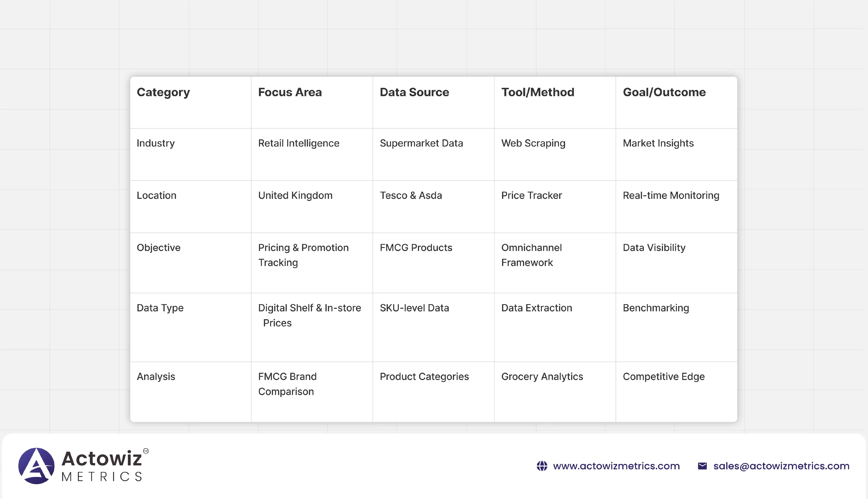Click the globe icon beside website address
This screenshot has width=868, height=499.
(542, 466)
